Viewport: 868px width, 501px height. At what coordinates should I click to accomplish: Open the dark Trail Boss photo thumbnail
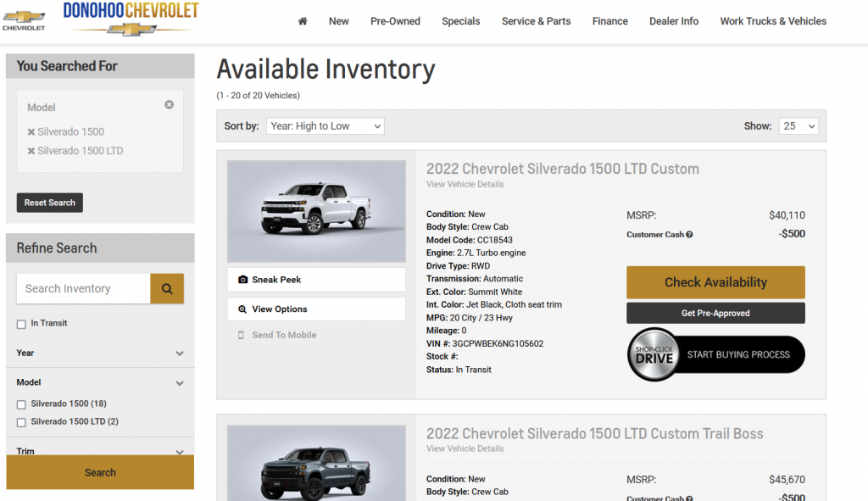[316, 464]
